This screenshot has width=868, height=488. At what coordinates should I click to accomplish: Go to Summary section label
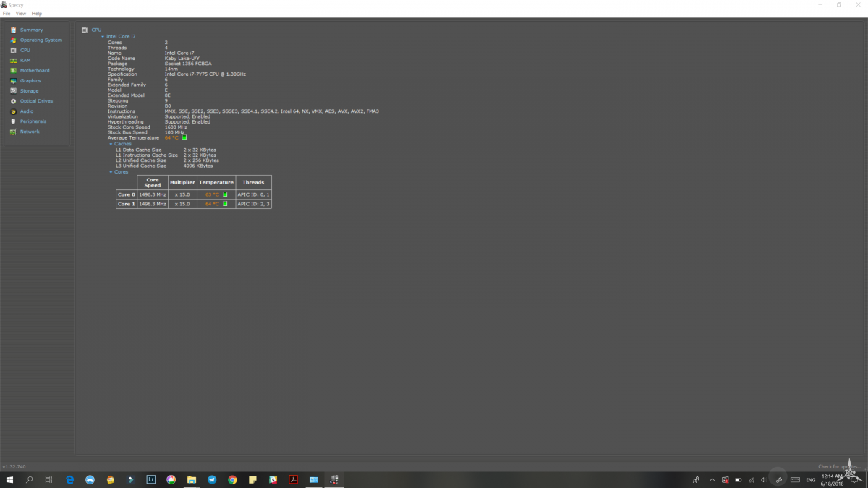click(x=31, y=30)
